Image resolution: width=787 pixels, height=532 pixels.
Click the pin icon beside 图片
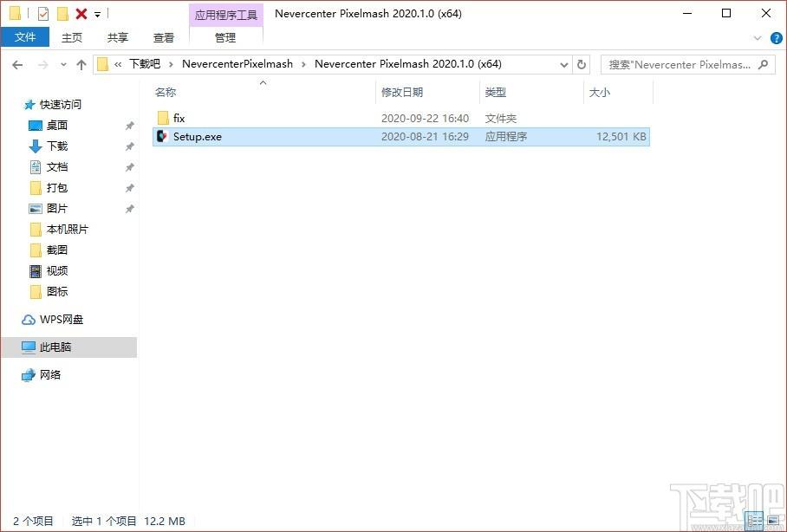[129, 208]
